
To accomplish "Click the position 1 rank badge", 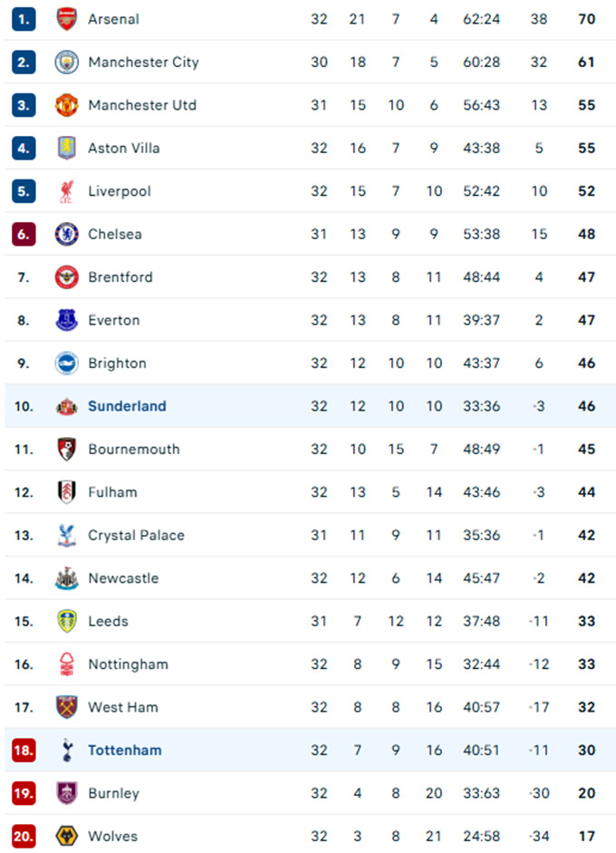I will tap(24, 19).
